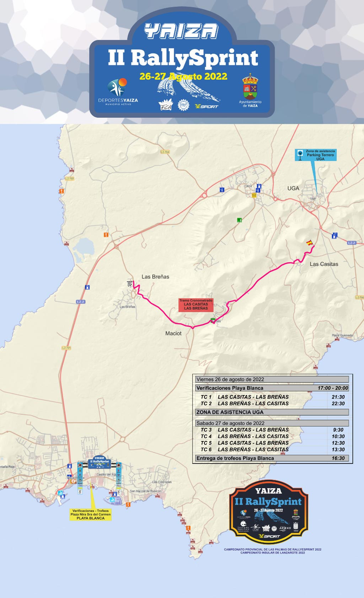Image resolution: width=364 pixels, height=598 pixels.
Task: Click the LZ-703 road label
Action: click(69, 178)
